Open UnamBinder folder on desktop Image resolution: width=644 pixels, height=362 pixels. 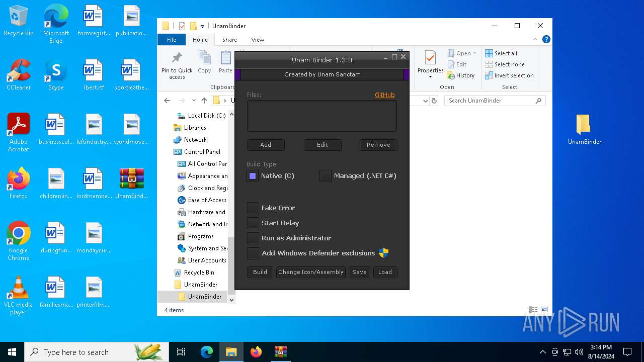[x=584, y=129]
